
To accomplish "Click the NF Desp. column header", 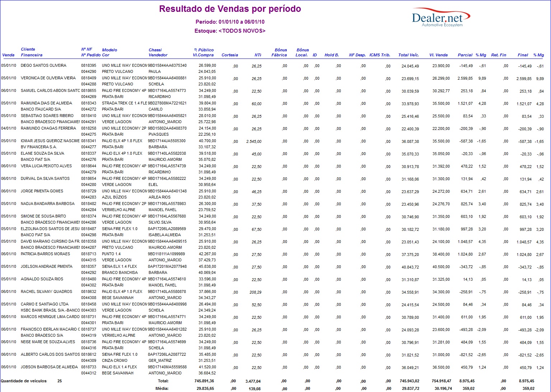I will point(357,55).
